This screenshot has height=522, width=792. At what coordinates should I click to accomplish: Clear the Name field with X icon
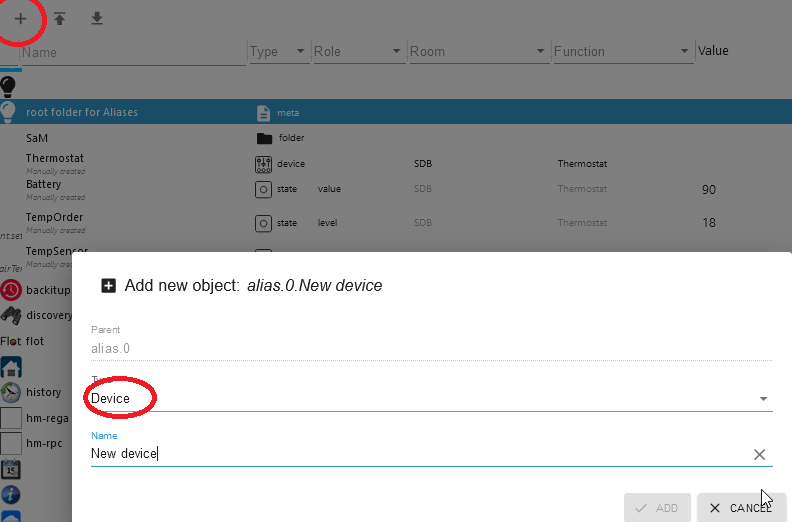click(x=759, y=454)
